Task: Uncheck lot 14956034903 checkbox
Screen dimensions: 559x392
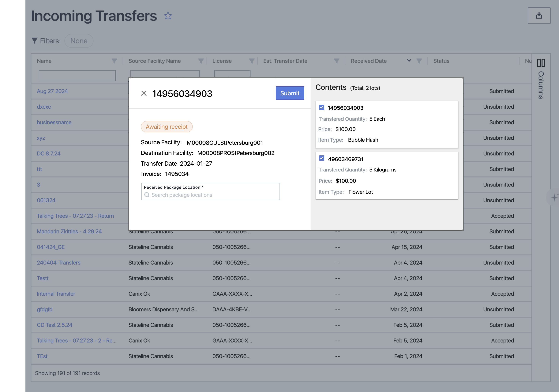Action: click(x=322, y=107)
